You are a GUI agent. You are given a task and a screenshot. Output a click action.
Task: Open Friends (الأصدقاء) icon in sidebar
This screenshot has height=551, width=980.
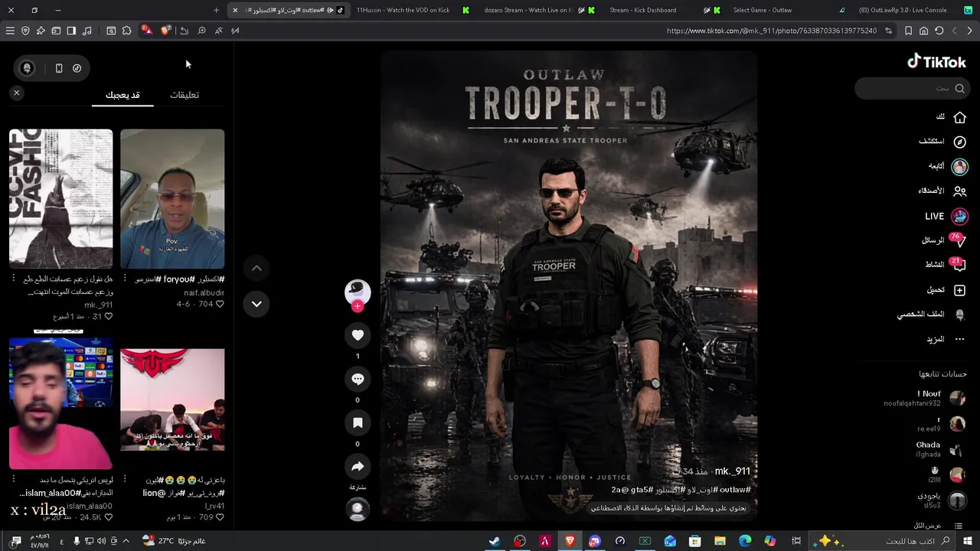click(959, 191)
